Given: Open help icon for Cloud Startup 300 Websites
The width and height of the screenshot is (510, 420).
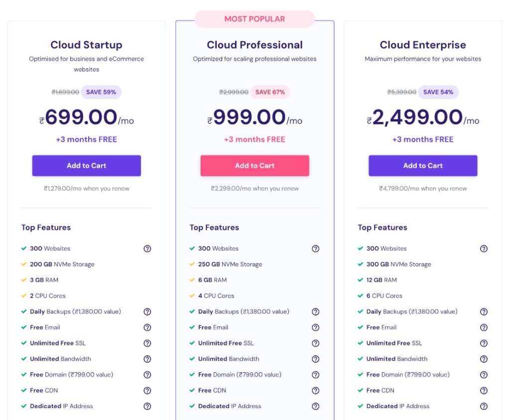Looking at the screenshot, I should 147,249.
